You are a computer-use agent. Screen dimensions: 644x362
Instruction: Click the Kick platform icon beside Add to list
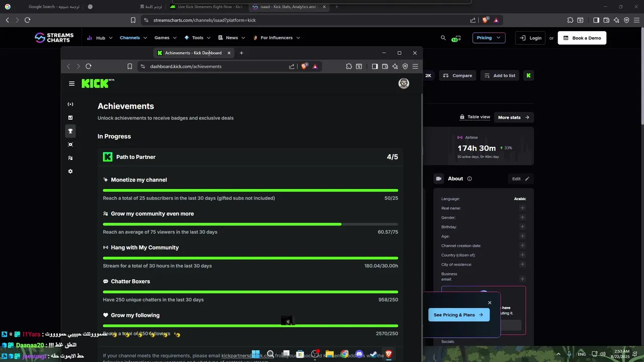coord(528,75)
